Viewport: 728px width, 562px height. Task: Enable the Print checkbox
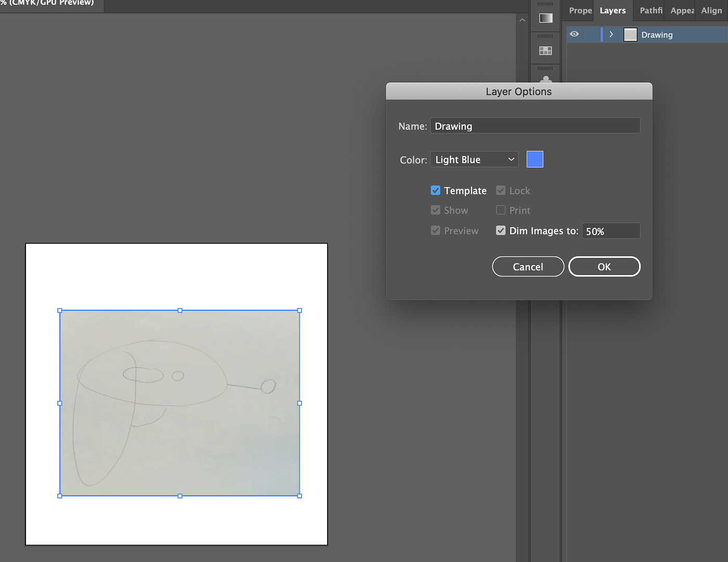pyautogui.click(x=501, y=211)
